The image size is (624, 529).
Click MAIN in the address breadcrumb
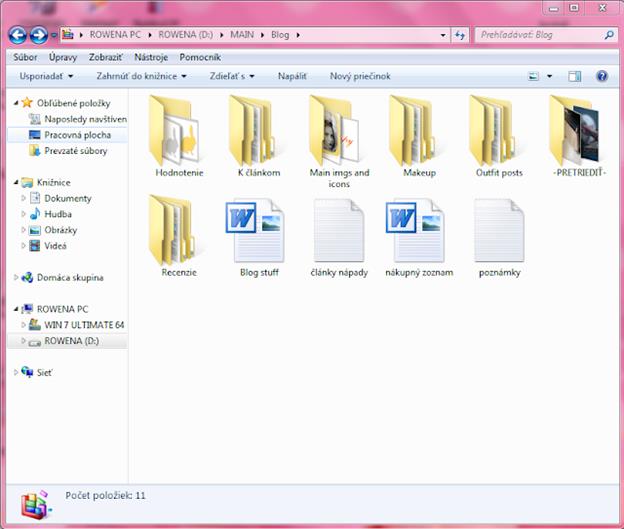(x=242, y=35)
